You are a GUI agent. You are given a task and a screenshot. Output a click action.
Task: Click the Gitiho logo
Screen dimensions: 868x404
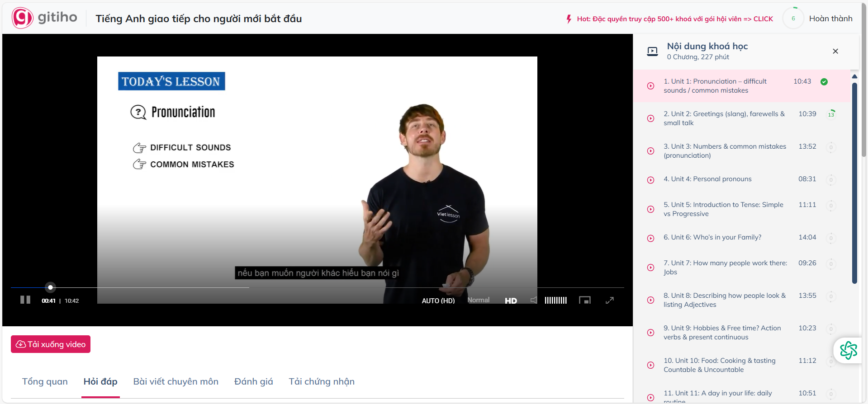coord(44,18)
